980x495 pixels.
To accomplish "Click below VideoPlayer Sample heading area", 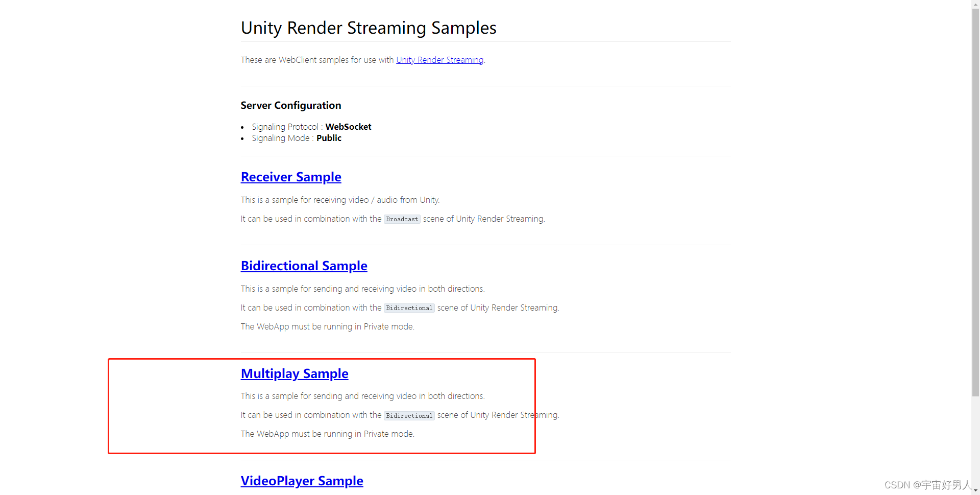I will pos(357,493).
